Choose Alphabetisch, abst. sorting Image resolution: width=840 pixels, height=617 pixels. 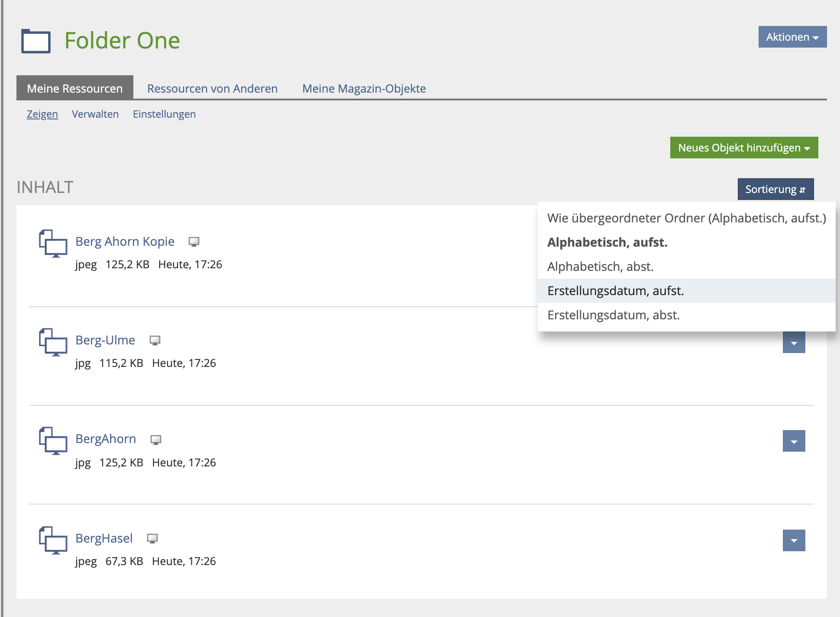pos(600,267)
